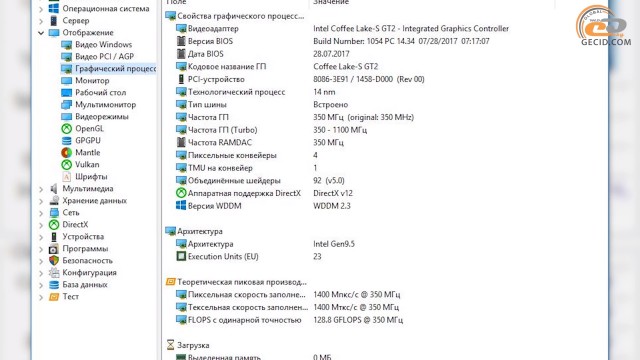The height and width of the screenshot is (360, 640).
Task: Click the Intel Gen9.5 architecture value
Action: pyautogui.click(x=334, y=244)
